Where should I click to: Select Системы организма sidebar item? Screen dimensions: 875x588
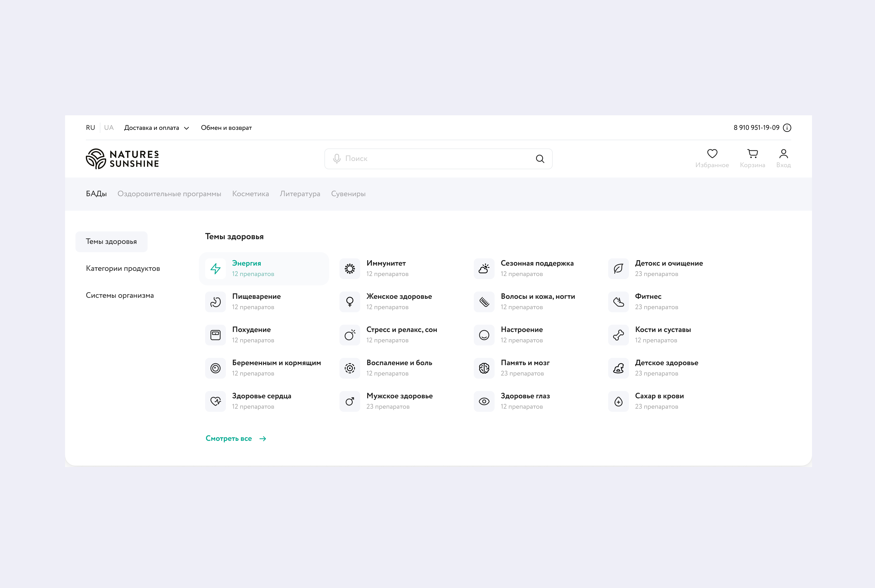click(x=120, y=295)
